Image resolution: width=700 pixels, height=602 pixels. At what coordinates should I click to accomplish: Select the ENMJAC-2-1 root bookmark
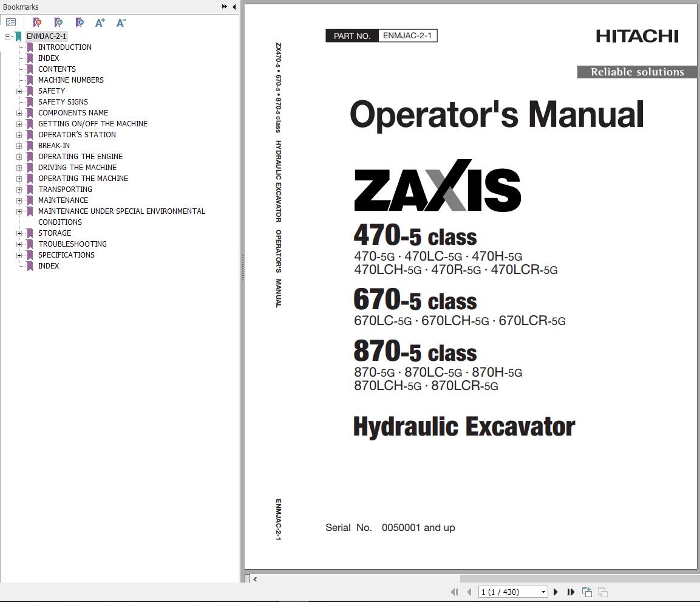pyautogui.click(x=46, y=36)
